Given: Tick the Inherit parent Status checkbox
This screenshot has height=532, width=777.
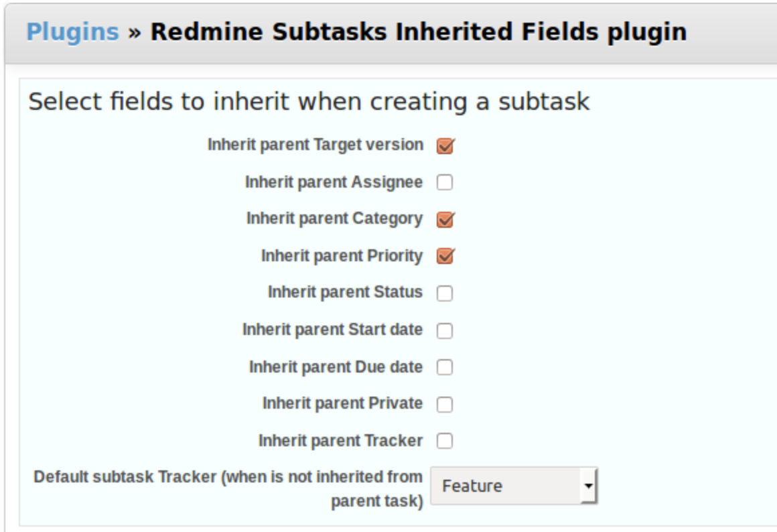Looking at the screenshot, I should click(445, 293).
